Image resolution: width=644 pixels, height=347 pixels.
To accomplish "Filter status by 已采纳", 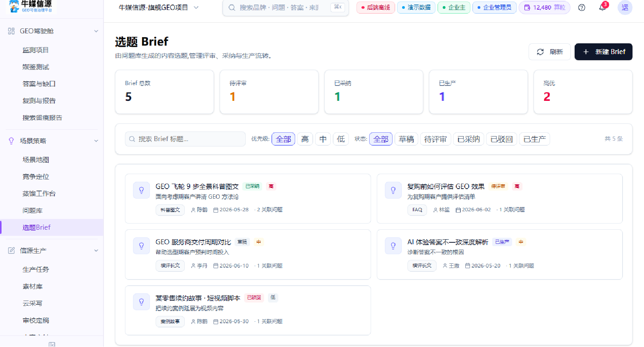I will [468, 139].
